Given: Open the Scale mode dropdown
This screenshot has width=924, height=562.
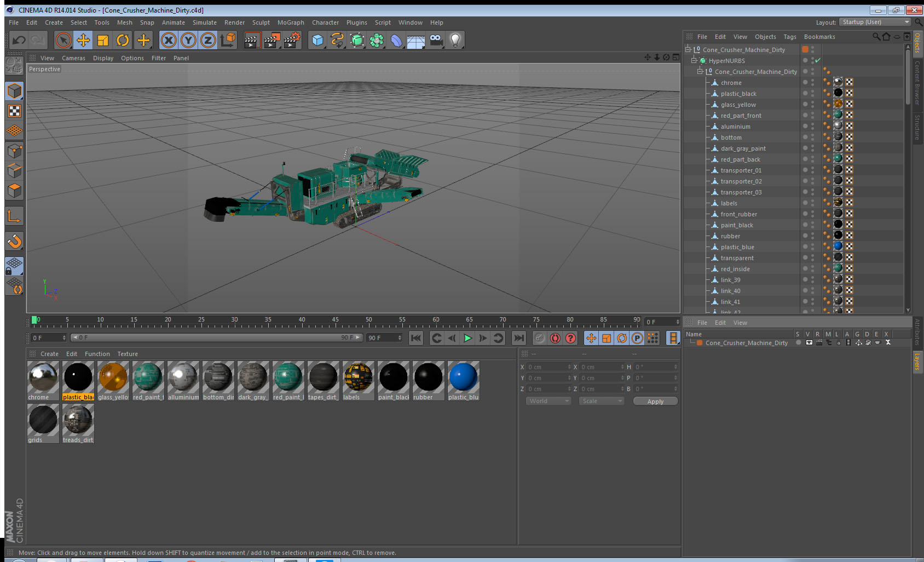Looking at the screenshot, I should pos(602,401).
